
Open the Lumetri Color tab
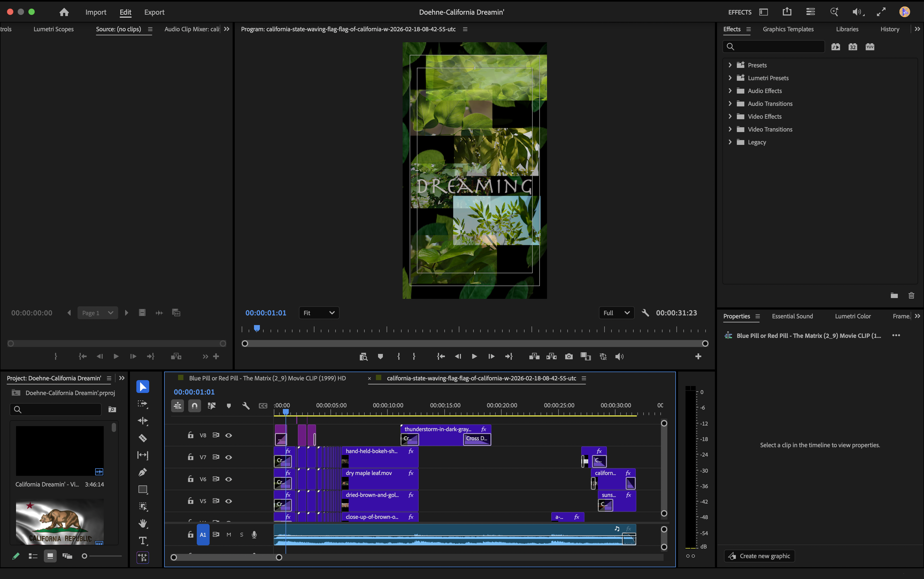tap(853, 316)
